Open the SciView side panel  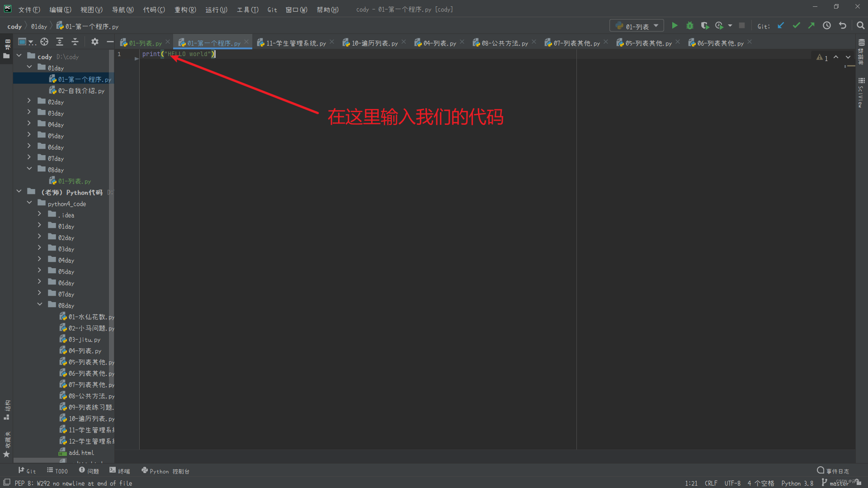[x=861, y=93]
